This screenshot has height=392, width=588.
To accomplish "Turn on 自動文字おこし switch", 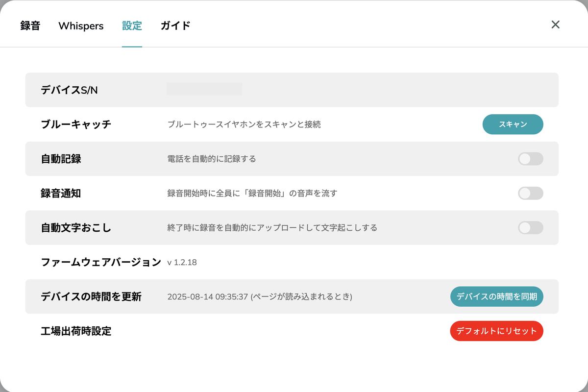I will [x=531, y=227].
